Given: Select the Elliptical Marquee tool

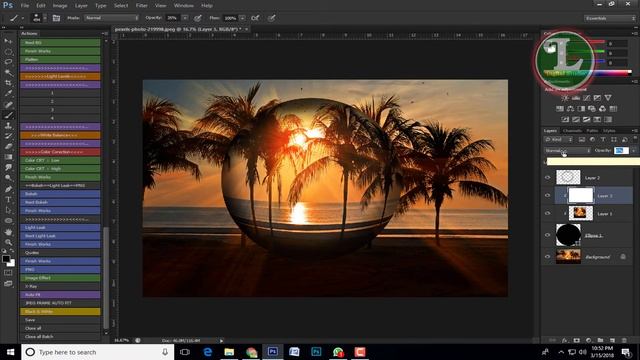Looking at the screenshot, I should [x=8, y=52].
